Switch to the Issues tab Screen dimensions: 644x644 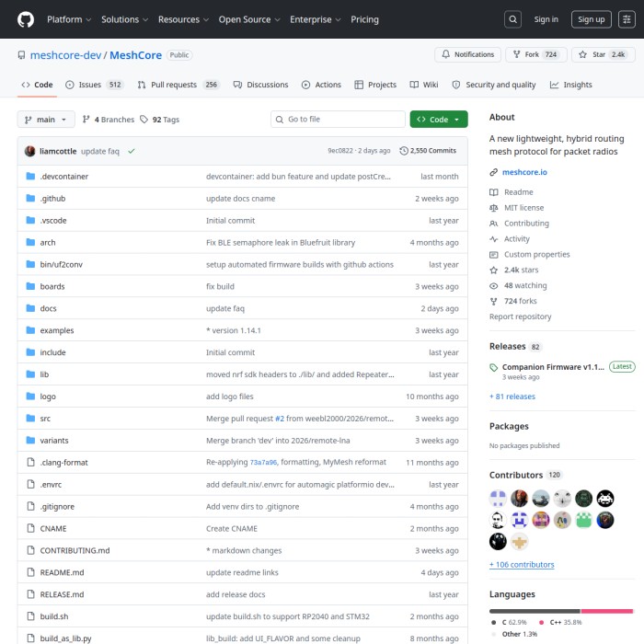(90, 85)
